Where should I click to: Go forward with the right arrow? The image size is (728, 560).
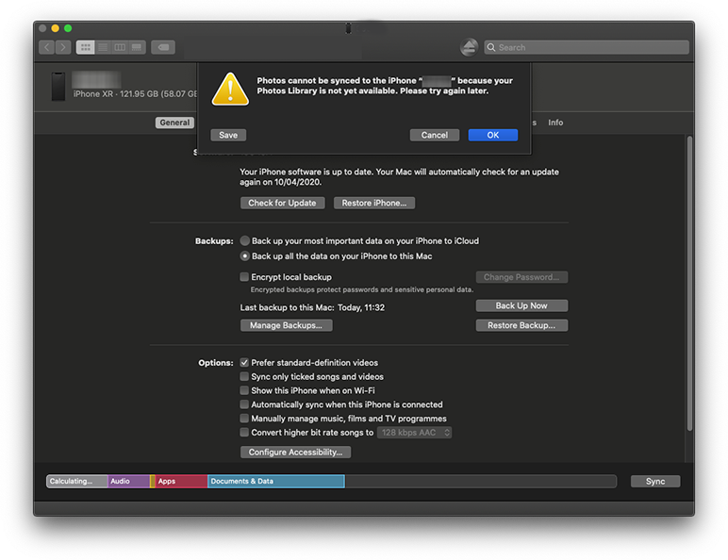(x=63, y=47)
